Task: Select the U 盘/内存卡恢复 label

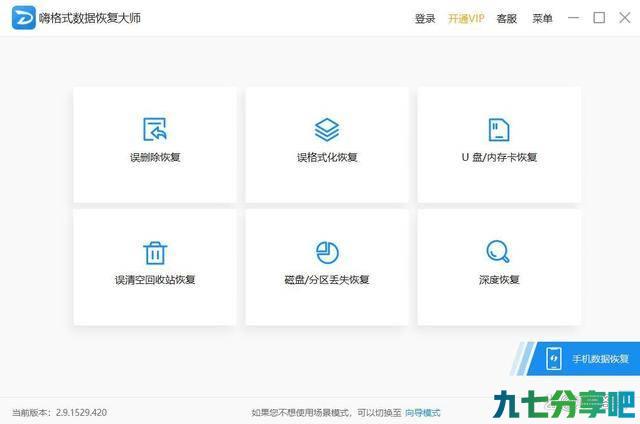Action: coord(499,157)
